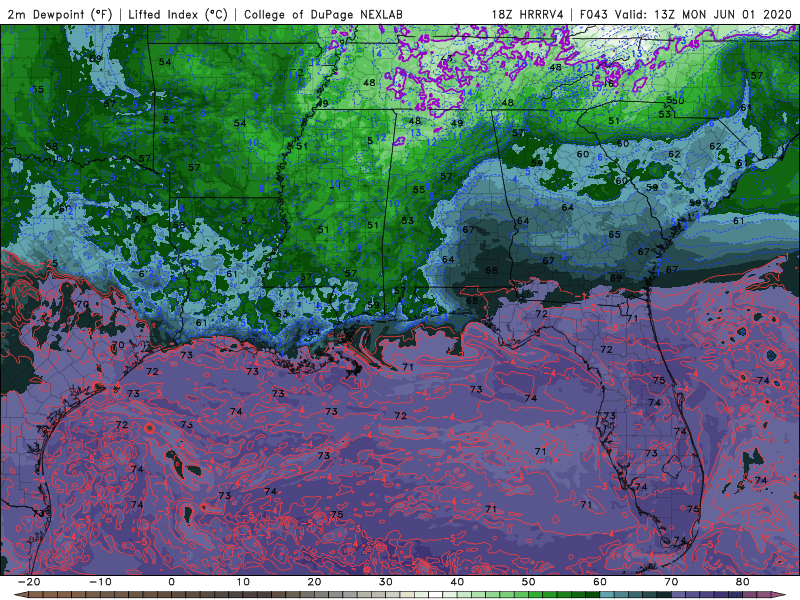Click the 70 label on the color scale
Viewport: 800px width, 600px height.
click(x=671, y=582)
